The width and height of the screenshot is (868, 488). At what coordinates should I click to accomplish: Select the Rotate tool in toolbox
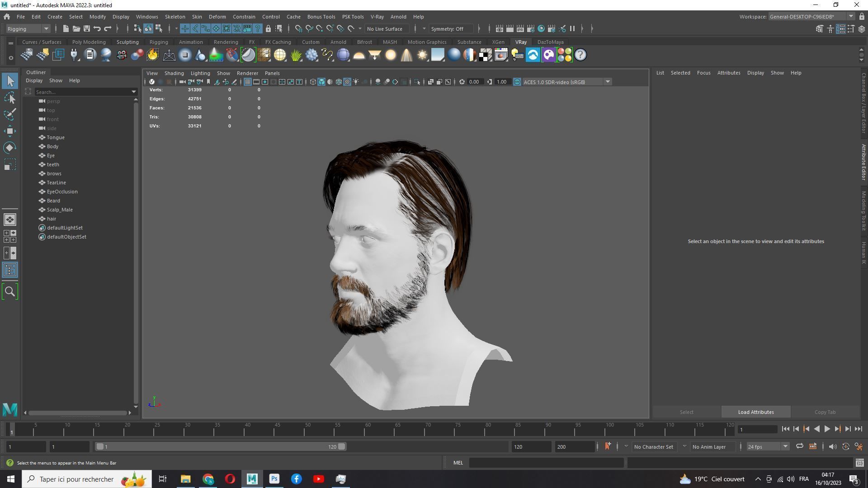click(10, 148)
